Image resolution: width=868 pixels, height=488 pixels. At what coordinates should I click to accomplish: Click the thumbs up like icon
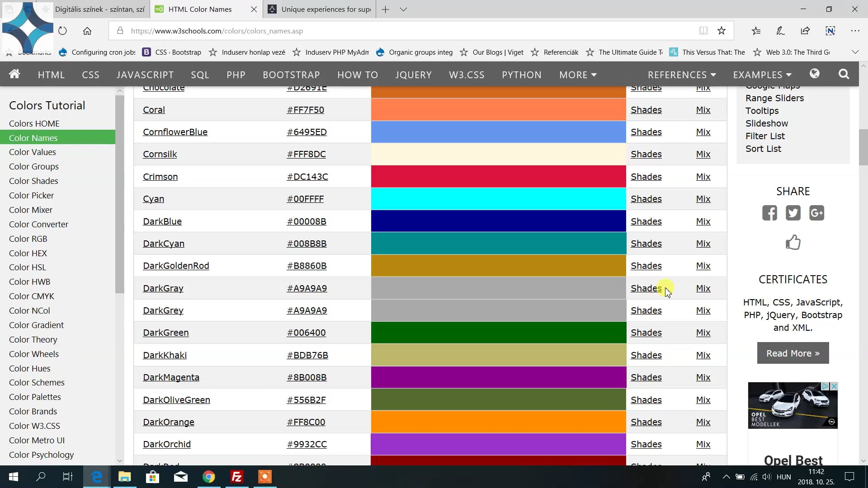(793, 243)
